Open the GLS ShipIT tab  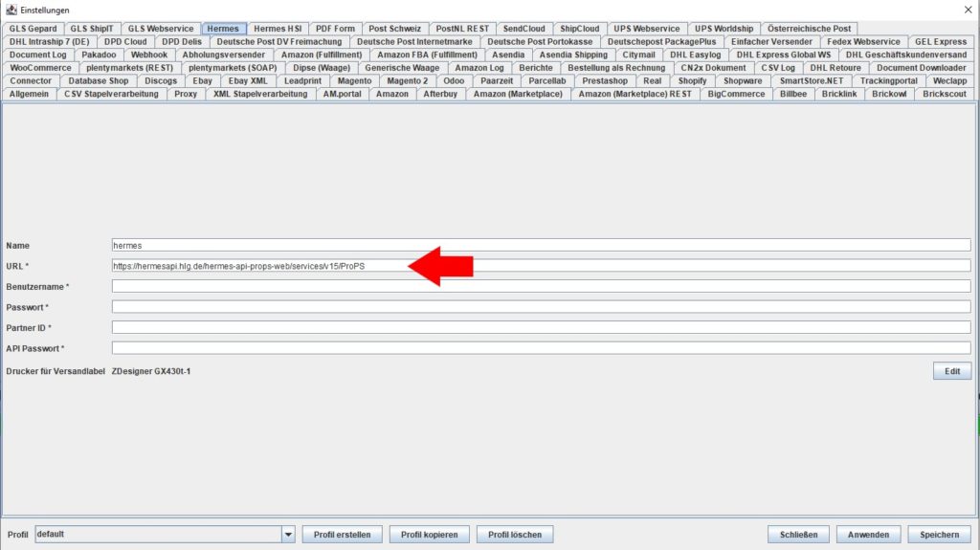[x=92, y=29]
